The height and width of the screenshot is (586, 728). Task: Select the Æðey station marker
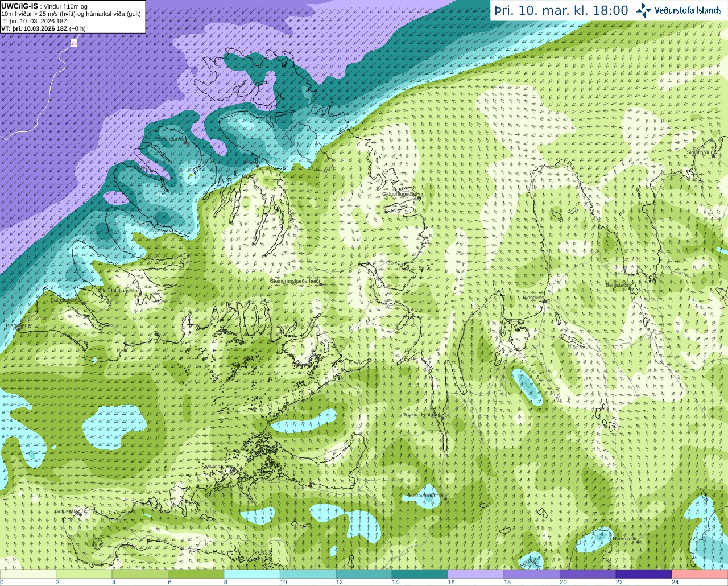[x=257, y=166]
